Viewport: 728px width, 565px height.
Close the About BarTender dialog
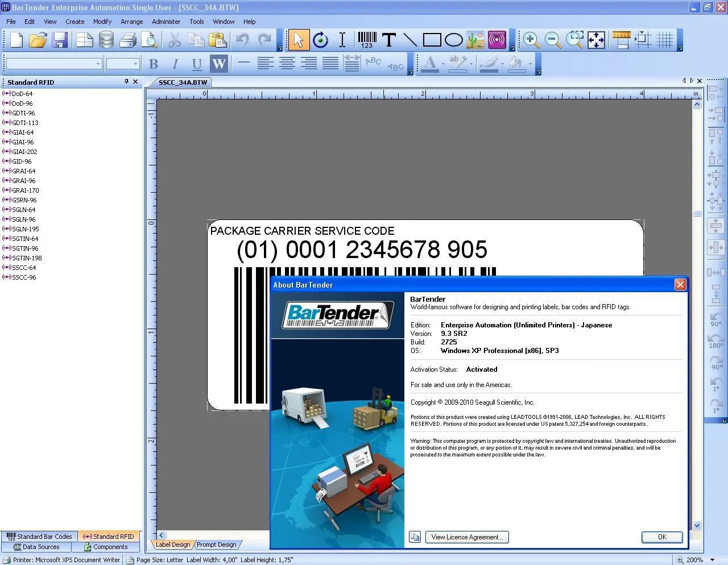click(x=680, y=285)
